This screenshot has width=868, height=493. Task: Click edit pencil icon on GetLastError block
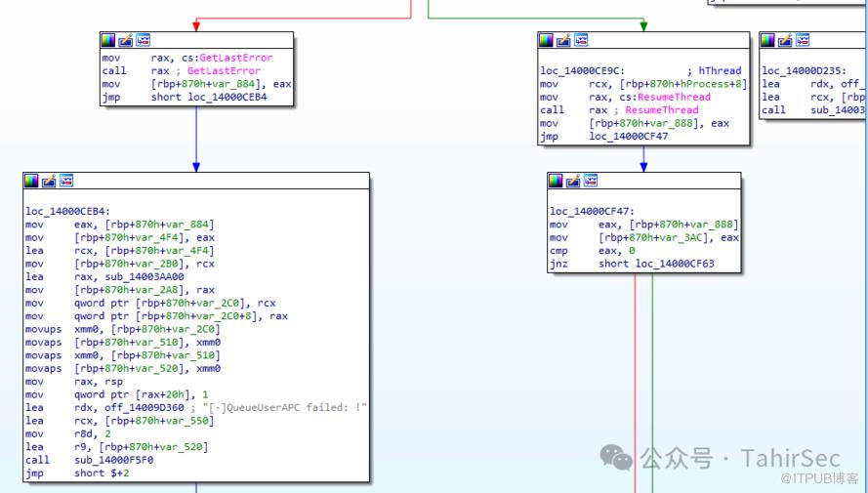click(x=125, y=40)
